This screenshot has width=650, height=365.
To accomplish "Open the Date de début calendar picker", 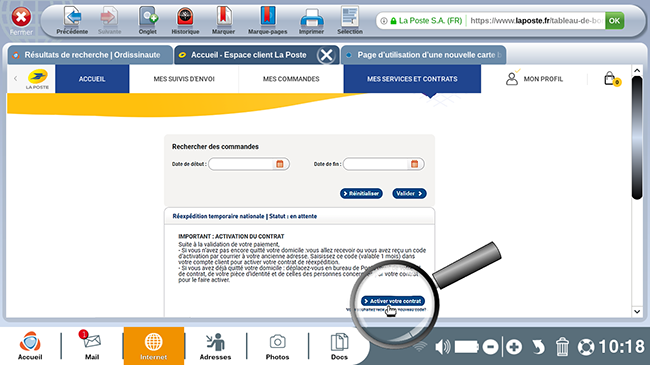I will tap(280, 164).
